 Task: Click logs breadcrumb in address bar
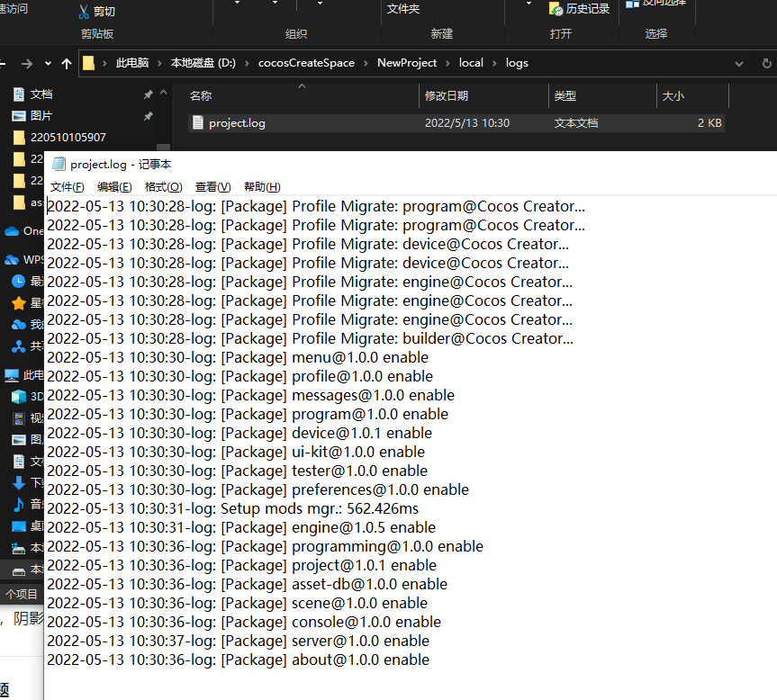[x=517, y=63]
